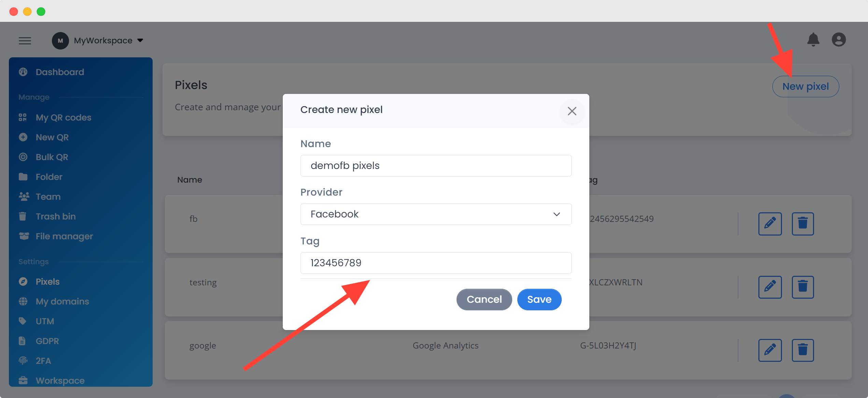This screenshot has height=398, width=868.
Task: Delete the fb pixel with trash icon
Action: pos(802,224)
